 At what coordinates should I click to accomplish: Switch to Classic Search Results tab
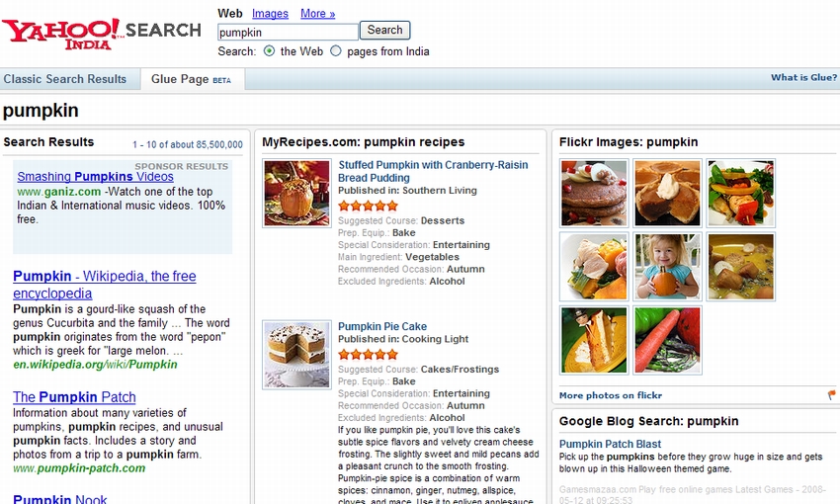pyautogui.click(x=65, y=79)
